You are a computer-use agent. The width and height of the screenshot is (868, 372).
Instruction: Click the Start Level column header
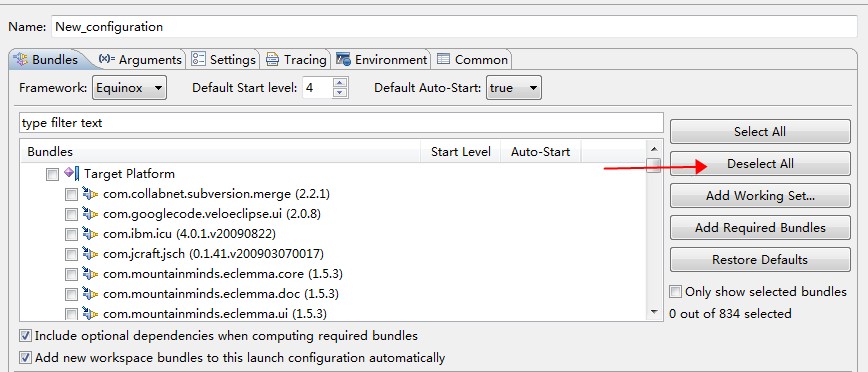click(x=461, y=152)
